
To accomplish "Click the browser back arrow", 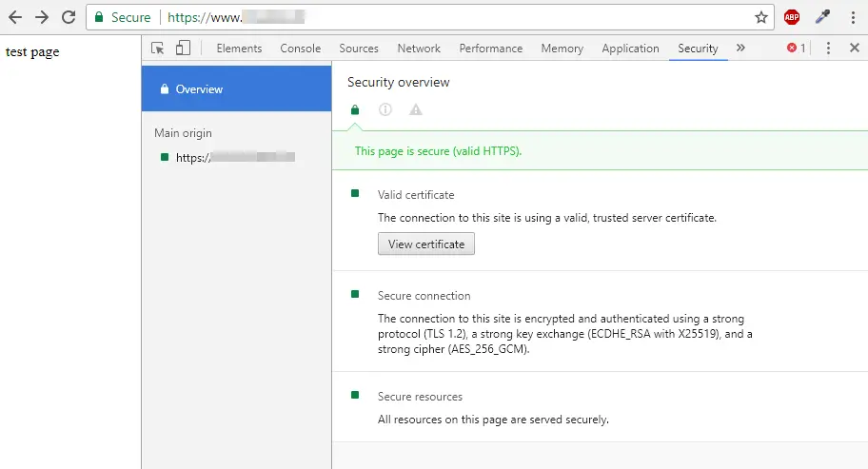I will pyautogui.click(x=15, y=17).
